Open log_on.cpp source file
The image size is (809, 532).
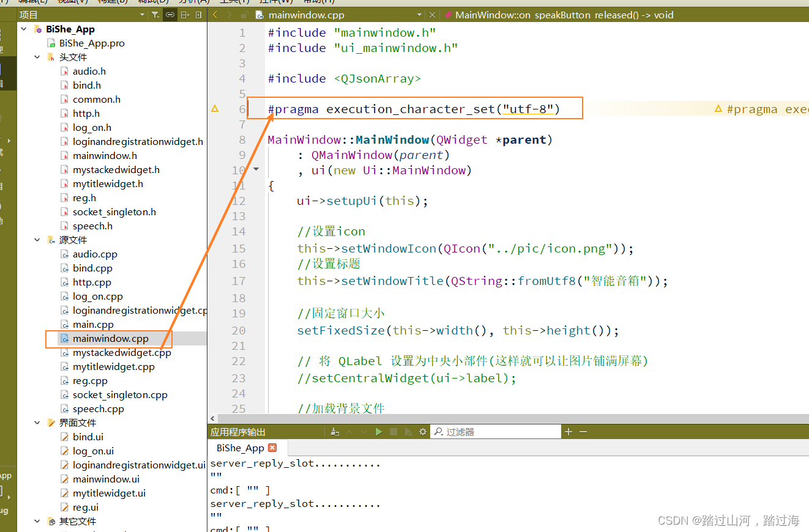[98, 296]
